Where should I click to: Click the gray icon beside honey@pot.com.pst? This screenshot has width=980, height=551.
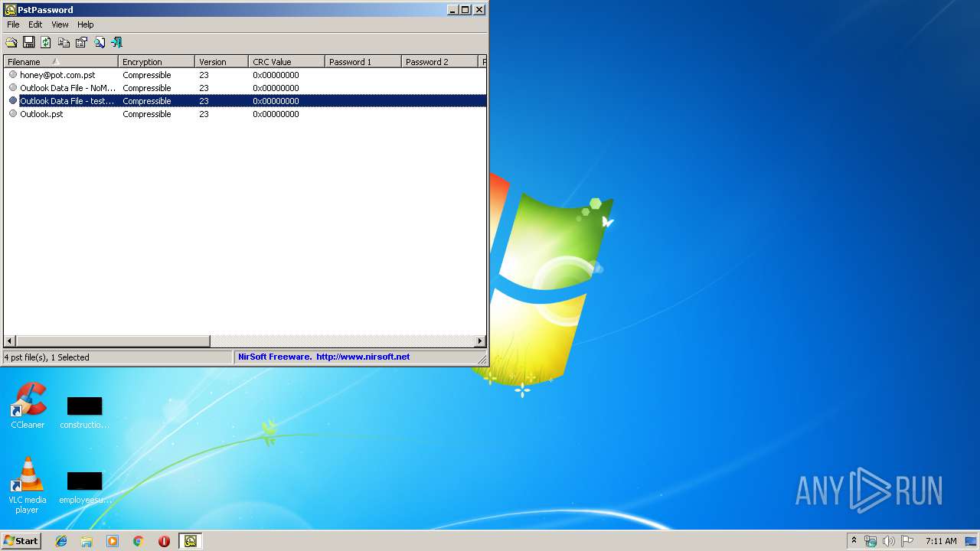coord(13,74)
